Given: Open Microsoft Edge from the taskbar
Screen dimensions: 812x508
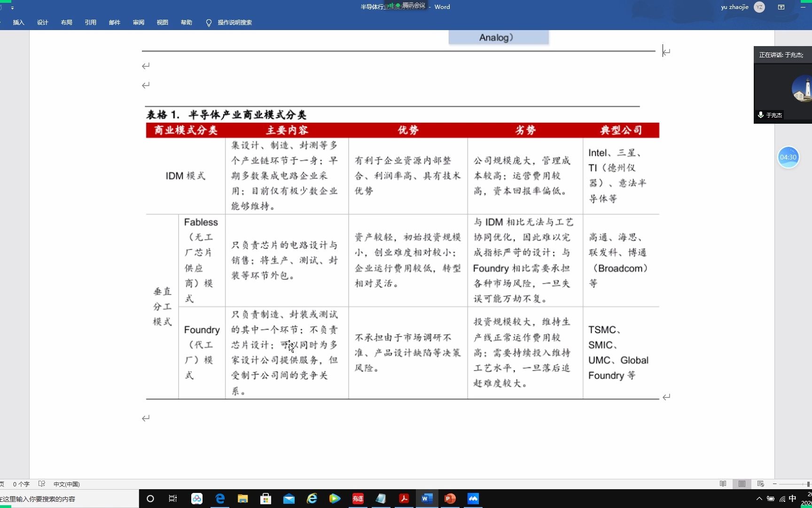Looking at the screenshot, I should pyautogui.click(x=219, y=499).
